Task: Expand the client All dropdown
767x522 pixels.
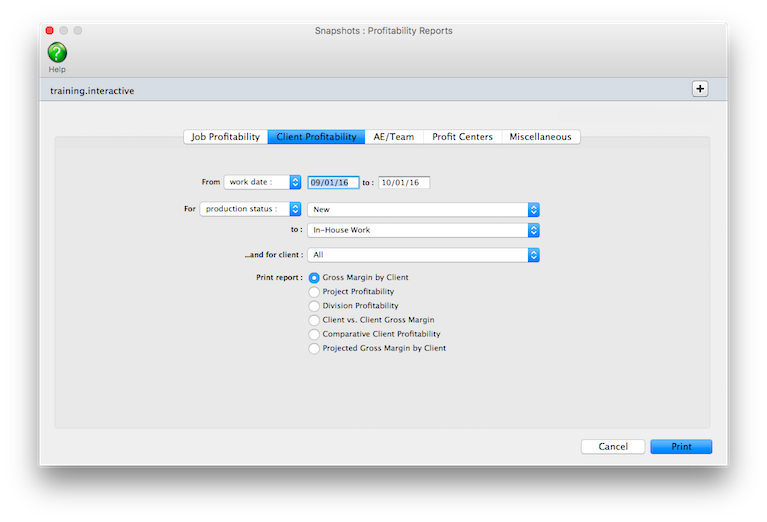Action: [x=424, y=255]
